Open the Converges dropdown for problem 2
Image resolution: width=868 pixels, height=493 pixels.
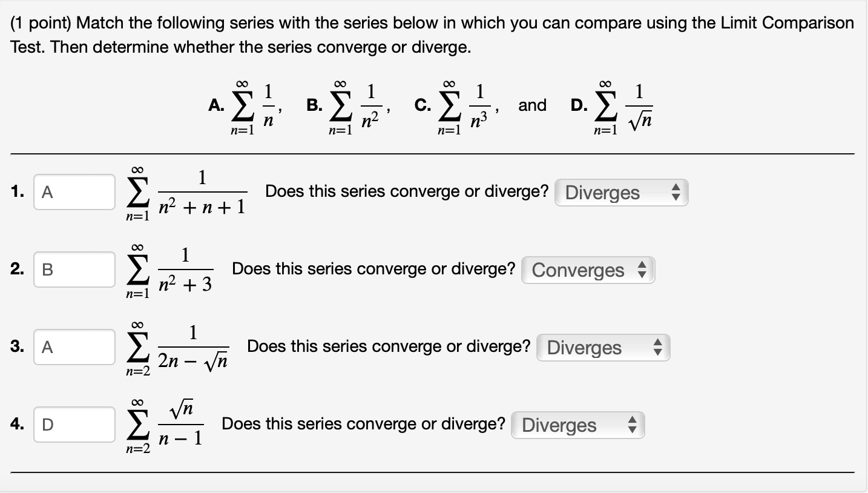coord(588,270)
